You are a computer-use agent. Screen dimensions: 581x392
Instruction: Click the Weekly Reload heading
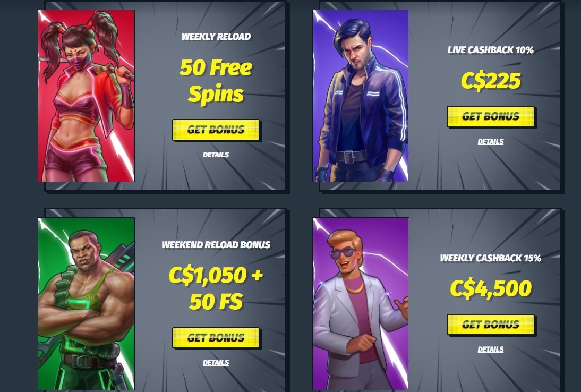(x=216, y=36)
